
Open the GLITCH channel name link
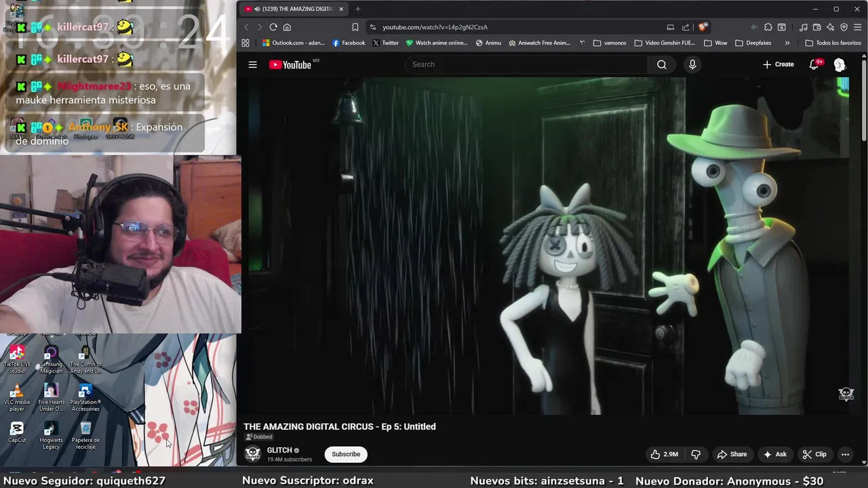point(279,450)
